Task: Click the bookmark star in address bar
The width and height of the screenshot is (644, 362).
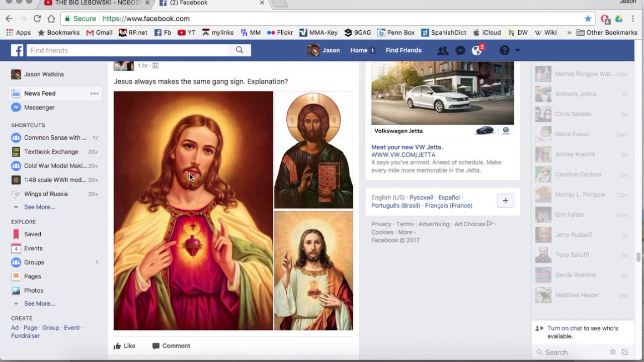Action: coord(588,19)
